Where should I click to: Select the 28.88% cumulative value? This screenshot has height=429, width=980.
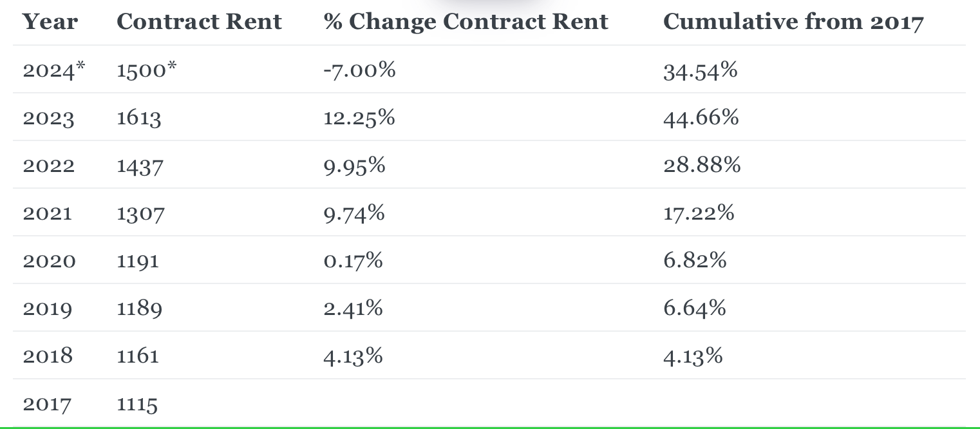tap(702, 166)
